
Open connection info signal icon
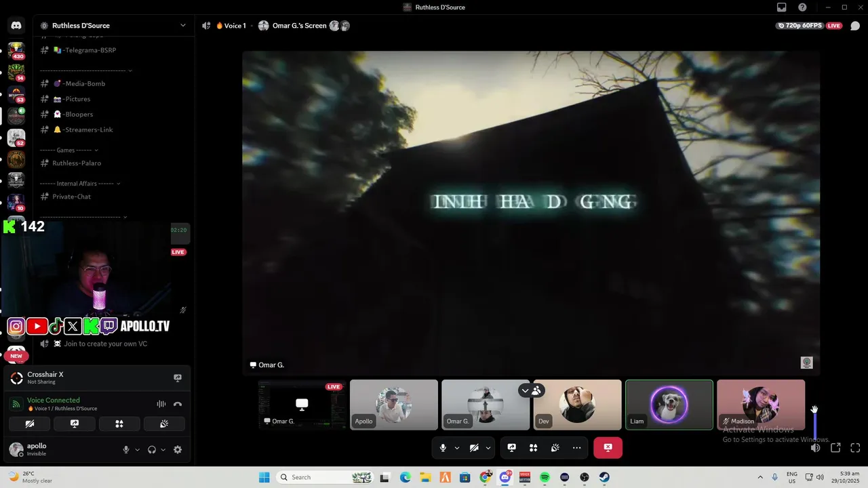(x=16, y=404)
